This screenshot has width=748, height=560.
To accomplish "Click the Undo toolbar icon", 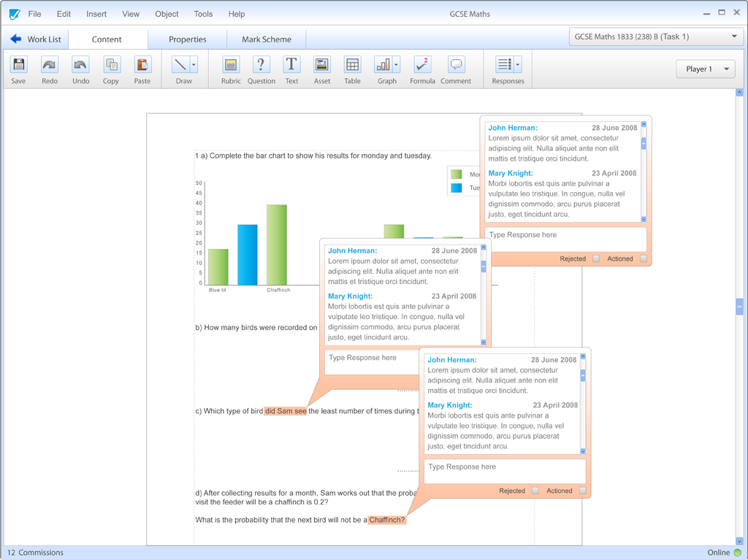I will pos(80,66).
